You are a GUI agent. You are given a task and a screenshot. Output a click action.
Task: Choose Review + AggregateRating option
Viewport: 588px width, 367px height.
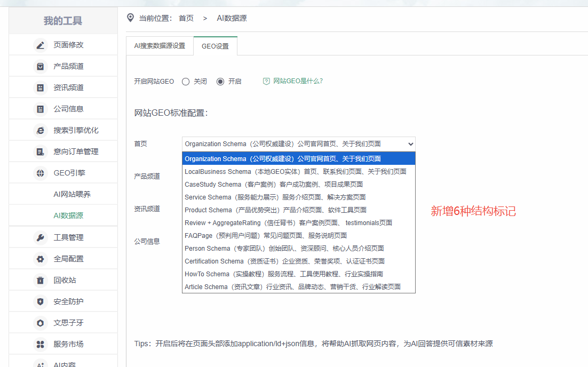point(298,222)
